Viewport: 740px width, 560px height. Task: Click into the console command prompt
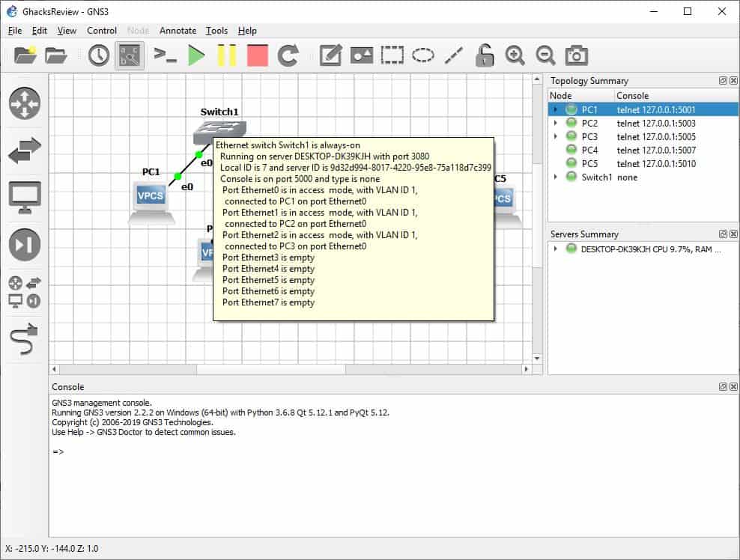point(58,452)
